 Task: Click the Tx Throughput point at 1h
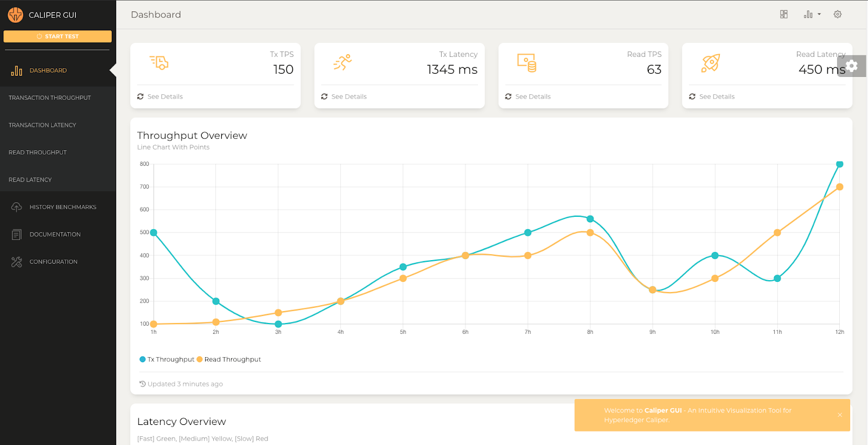click(154, 233)
